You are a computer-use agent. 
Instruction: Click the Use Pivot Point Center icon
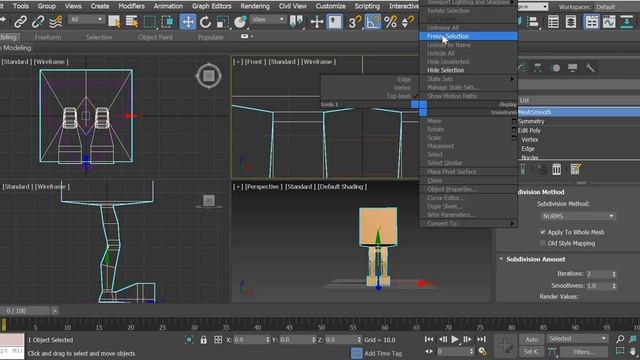tap(297, 22)
